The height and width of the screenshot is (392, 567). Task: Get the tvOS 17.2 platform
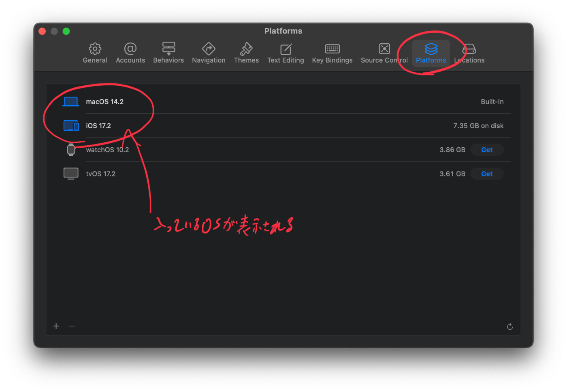coord(487,174)
